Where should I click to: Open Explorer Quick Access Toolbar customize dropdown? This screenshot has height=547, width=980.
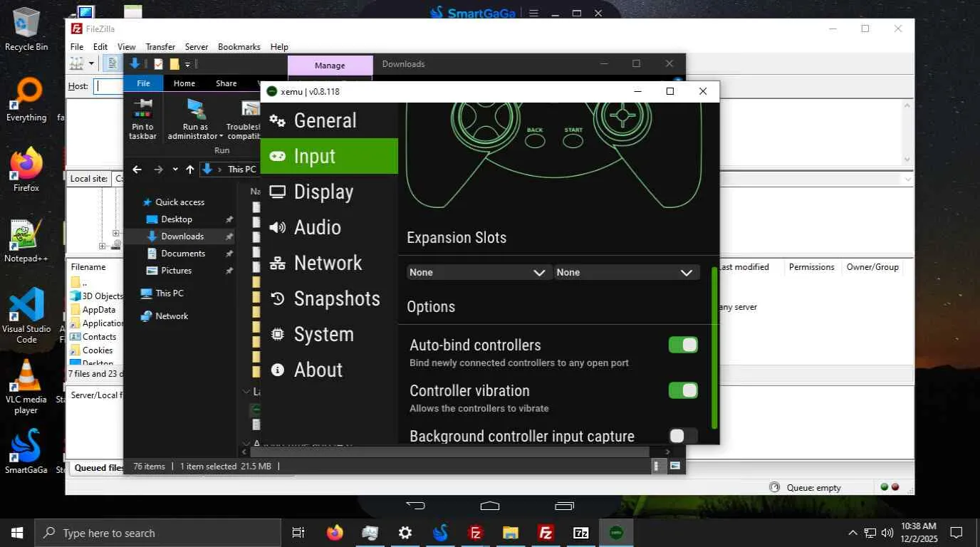pyautogui.click(x=188, y=64)
